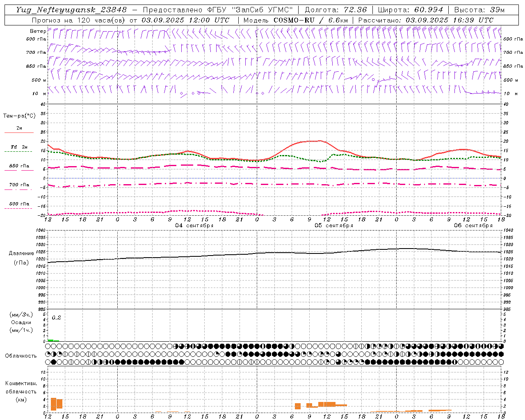Image resolution: width=525 pixels, height=420 pixels.
Task: Click the '850 гПа' temperature legend entry
Action: [x=19, y=166]
